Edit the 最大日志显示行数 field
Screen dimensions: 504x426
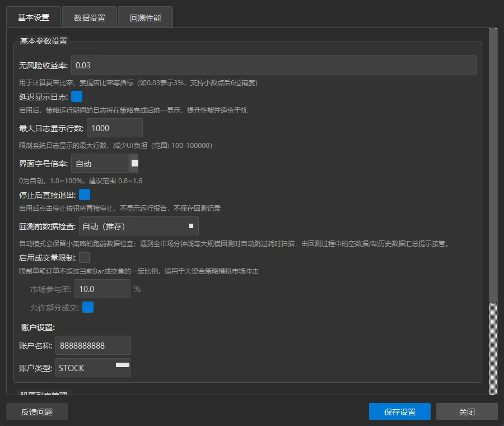click(115, 128)
